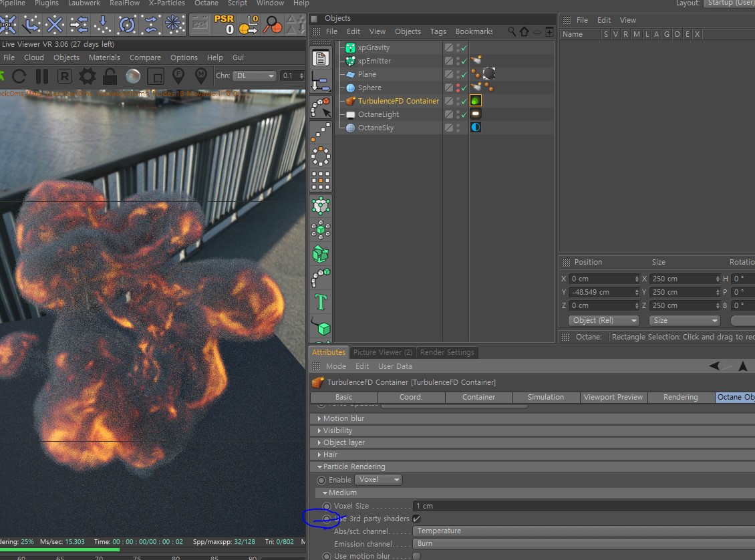Click the OctaneLight light tag icon

[x=476, y=114]
